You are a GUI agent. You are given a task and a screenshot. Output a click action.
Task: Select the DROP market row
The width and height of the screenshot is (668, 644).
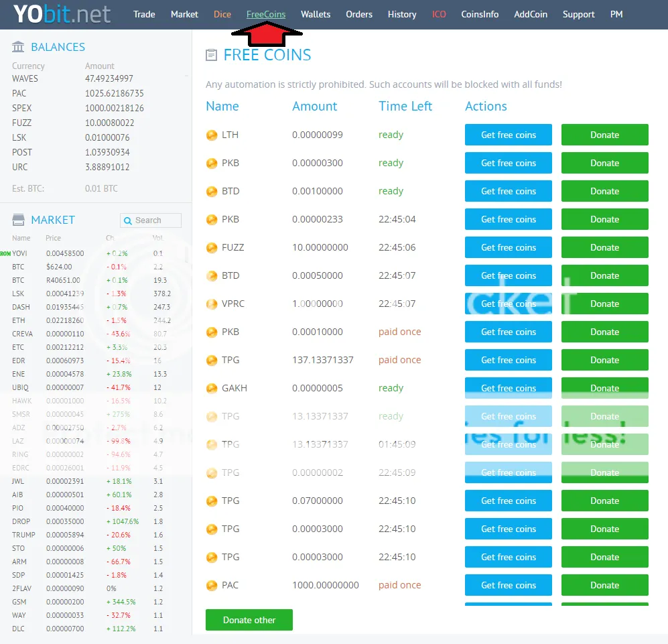click(91, 521)
